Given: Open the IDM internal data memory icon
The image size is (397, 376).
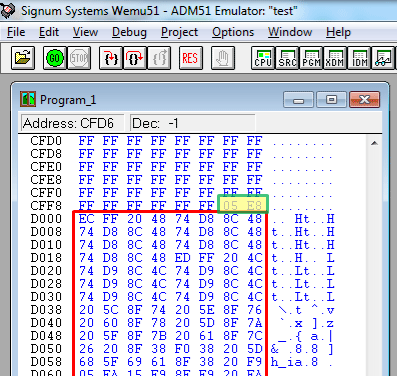Looking at the screenshot, I should point(359,58).
